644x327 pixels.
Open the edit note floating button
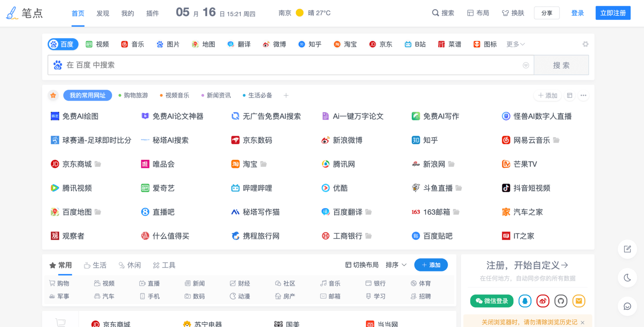pos(627,249)
